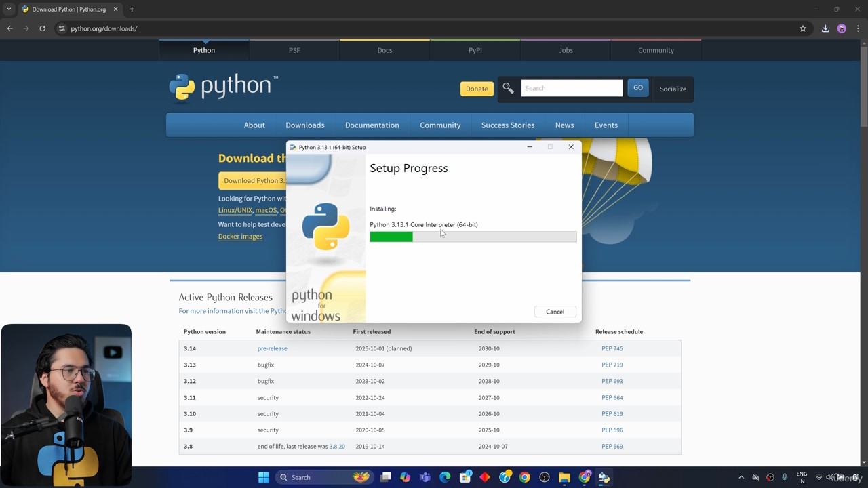This screenshot has width=868, height=488.
Task: Switch to the PyPI top tab
Action: point(475,50)
